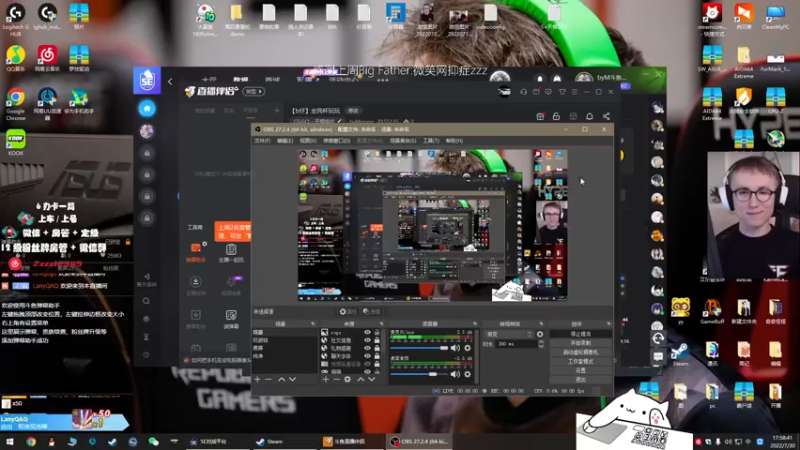Open source 属性 (properties) button in OBS
Viewport: 800px width, 450px height.
(x=348, y=311)
